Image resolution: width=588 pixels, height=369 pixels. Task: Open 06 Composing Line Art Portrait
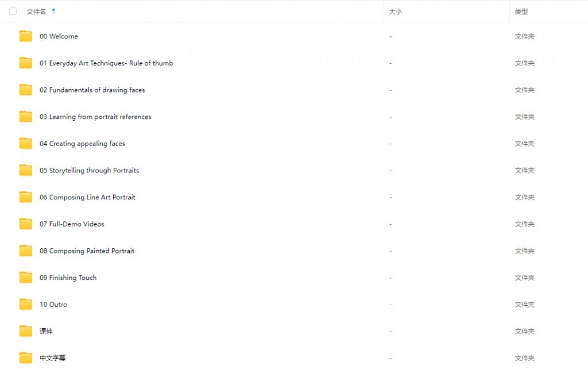pyautogui.click(x=87, y=198)
